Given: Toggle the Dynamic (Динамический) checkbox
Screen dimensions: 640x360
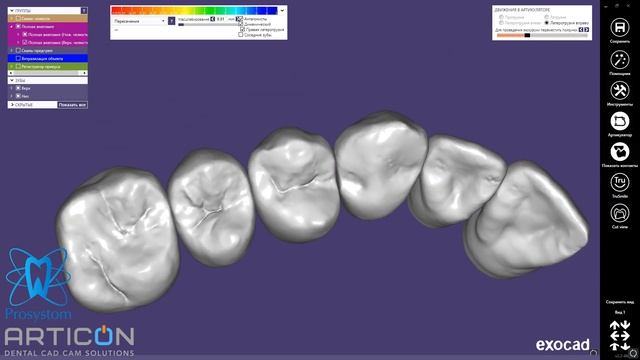Looking at the screenshot, I should point(241,24).
